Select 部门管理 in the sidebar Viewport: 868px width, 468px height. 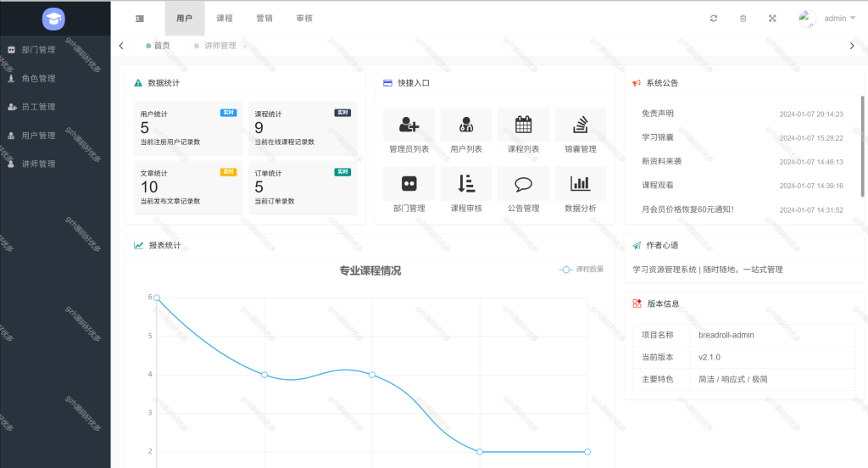coord(55,50)
